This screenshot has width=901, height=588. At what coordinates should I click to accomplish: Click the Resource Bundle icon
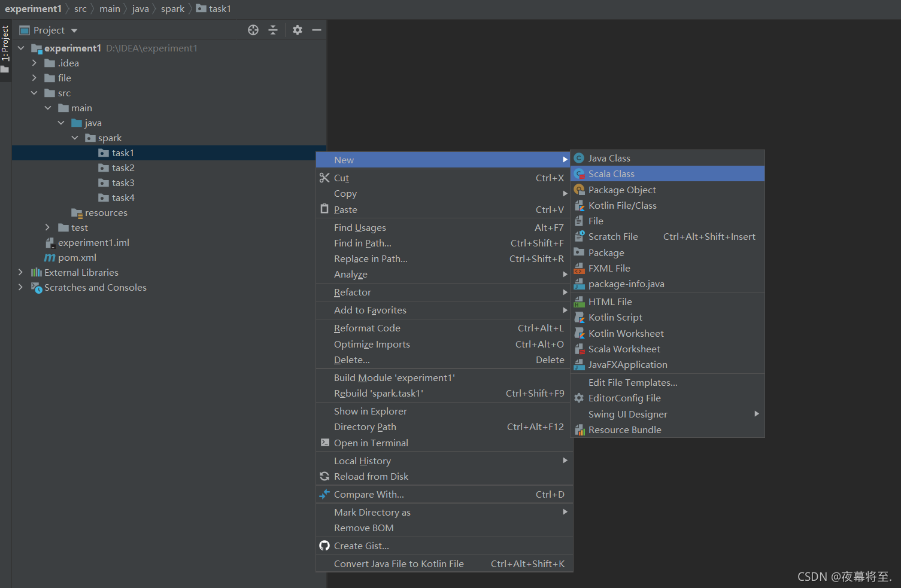click(x=579, y=429)
